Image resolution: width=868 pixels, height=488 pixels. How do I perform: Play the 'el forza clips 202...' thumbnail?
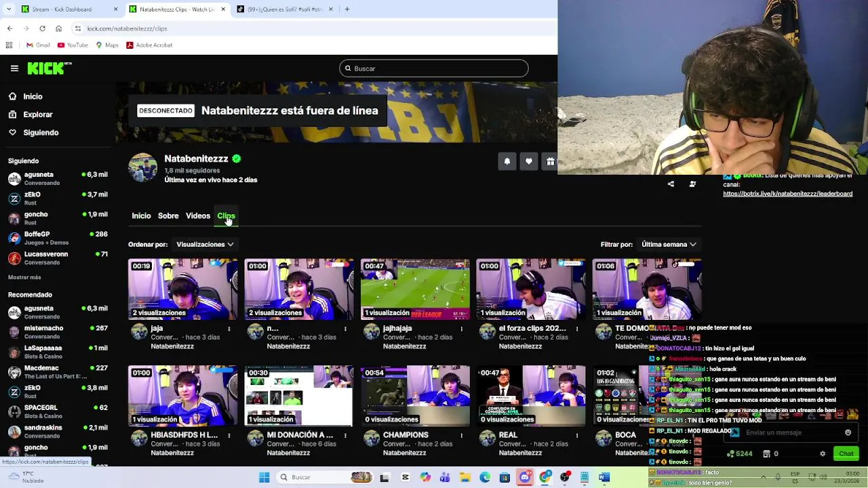point(531,289)
